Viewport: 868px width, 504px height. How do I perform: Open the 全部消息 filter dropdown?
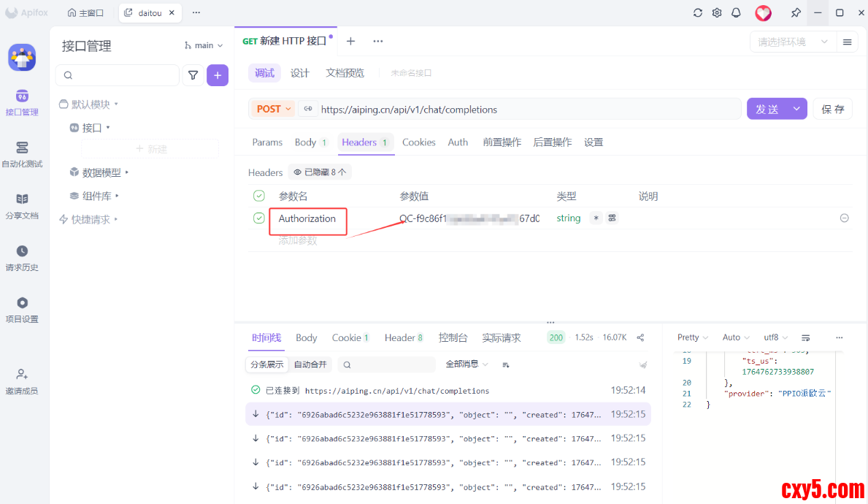pyautogui.click(x=466, y=364)
